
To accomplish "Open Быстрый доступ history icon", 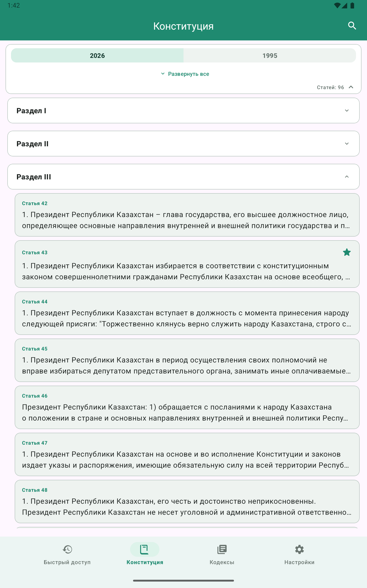I will tap(67, 549).
